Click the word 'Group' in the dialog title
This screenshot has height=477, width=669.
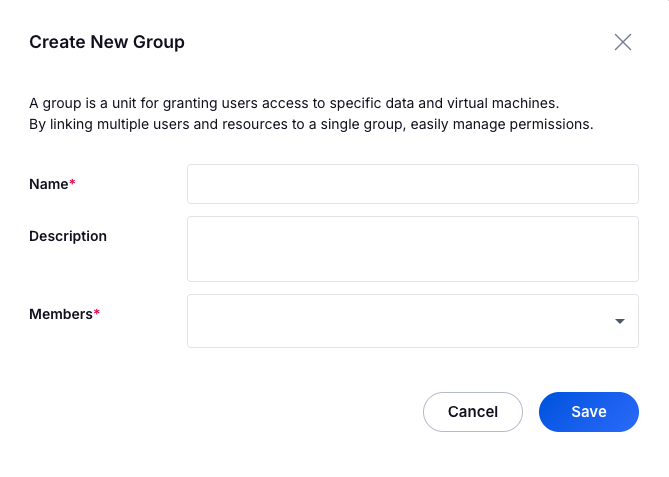click(161, 42)
